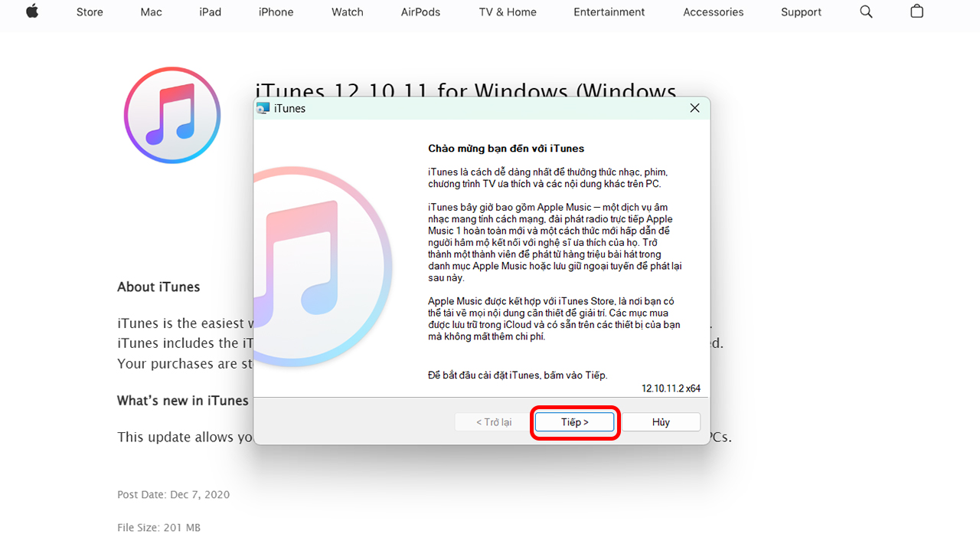Click the iTunes music note logo on webpage
This screenshot has width=980, height=554.
coord(172,115)
